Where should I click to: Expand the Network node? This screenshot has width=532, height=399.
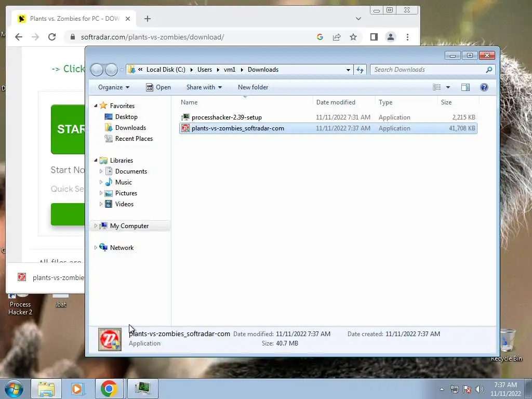(x=96, y=248)
